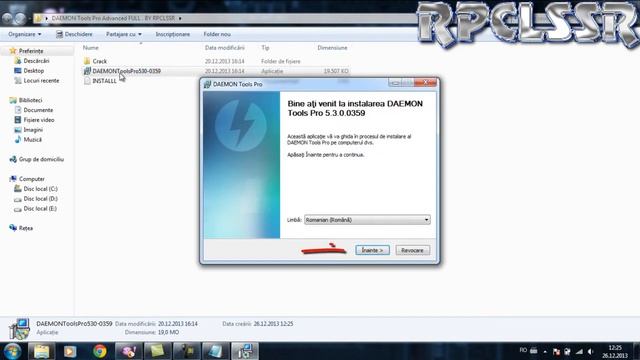Image resolution: width=640 pixels, height=360 pixels.
Task: Click the volume speaker tray icon
Action: [591, 351]
